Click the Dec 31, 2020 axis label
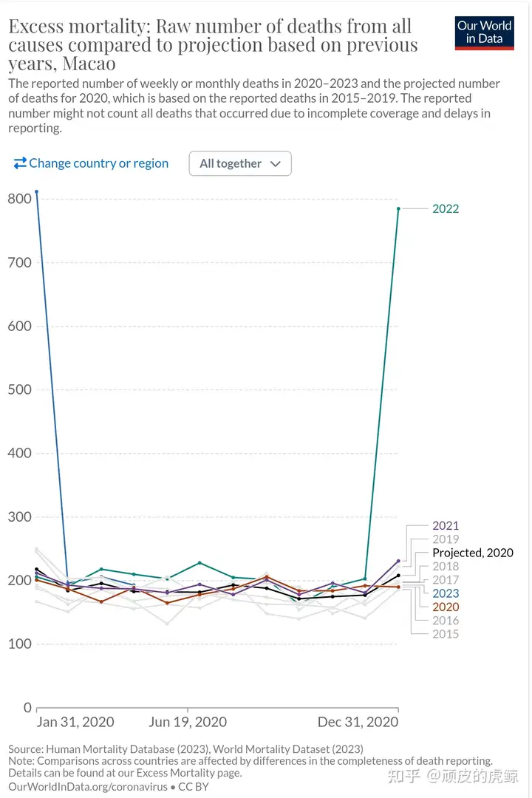The height and width of the screenshot is (798, 532). point(358,722)
